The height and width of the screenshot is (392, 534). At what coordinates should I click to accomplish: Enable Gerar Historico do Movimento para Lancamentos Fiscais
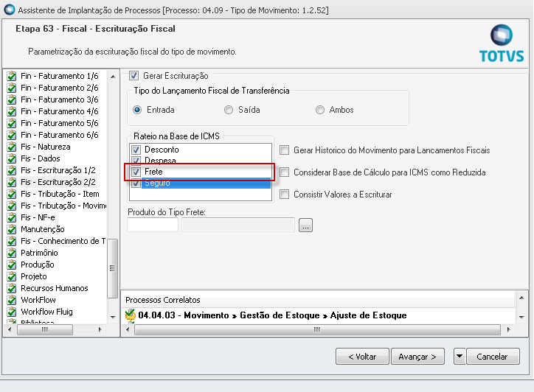284,150
